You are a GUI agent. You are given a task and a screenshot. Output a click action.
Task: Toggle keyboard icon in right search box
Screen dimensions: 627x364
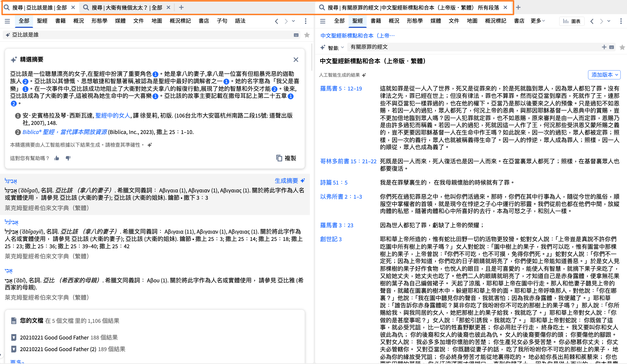[612, 47]
